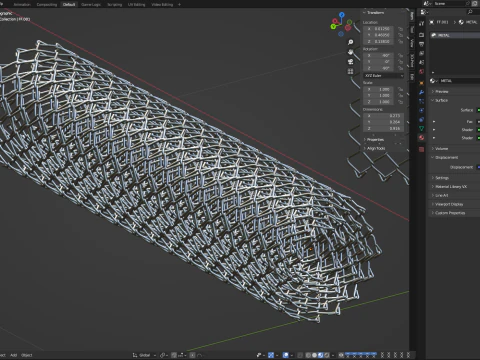The height and width of the screenshot is (360, 480).
Task: Open the Tool properties tab icon
Action: 422,23
